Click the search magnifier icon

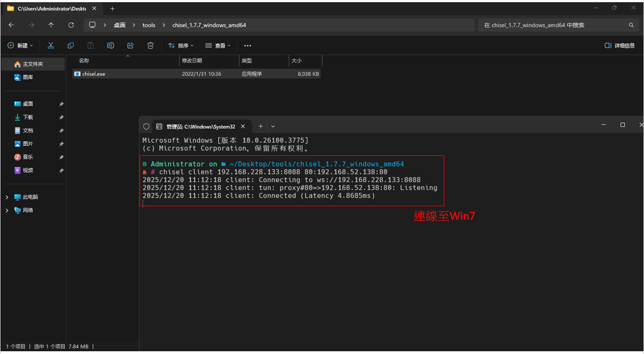[x=631, y=25]
